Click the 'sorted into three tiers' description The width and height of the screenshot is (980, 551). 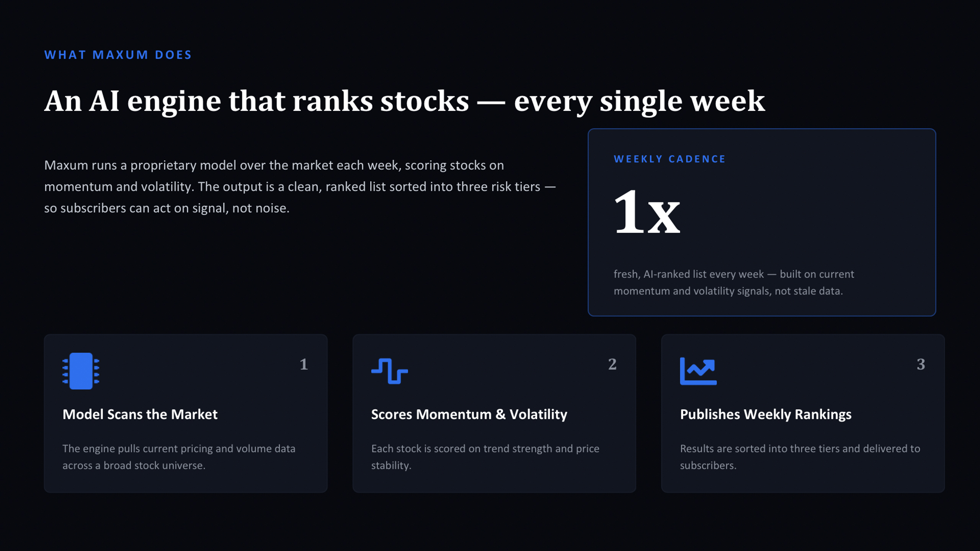(800, 457)
